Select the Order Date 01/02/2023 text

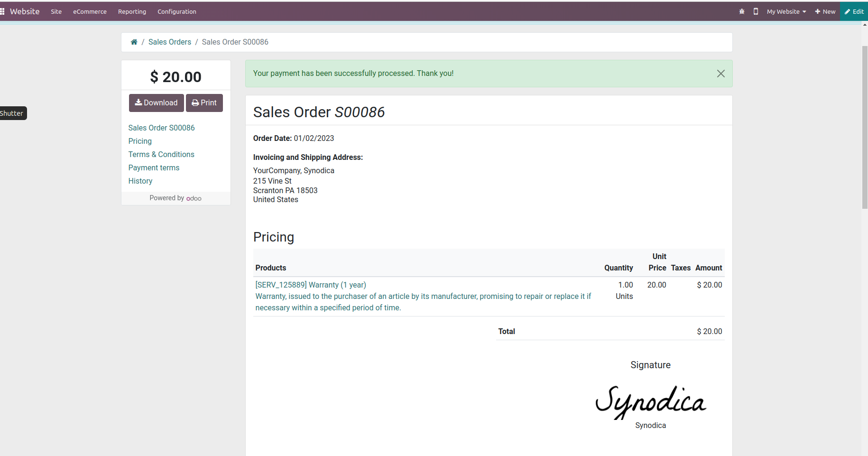coord(294,138)
